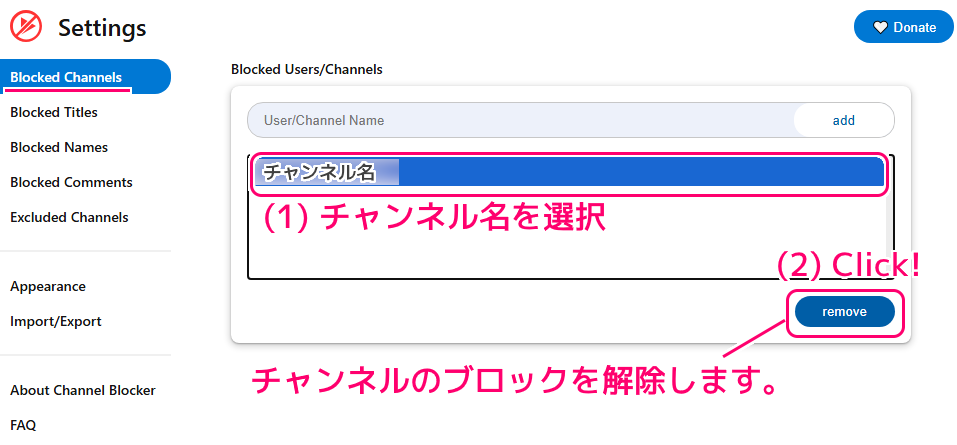
Task: Click the add button
Action: pyautogui.click(x=843, y=120)
